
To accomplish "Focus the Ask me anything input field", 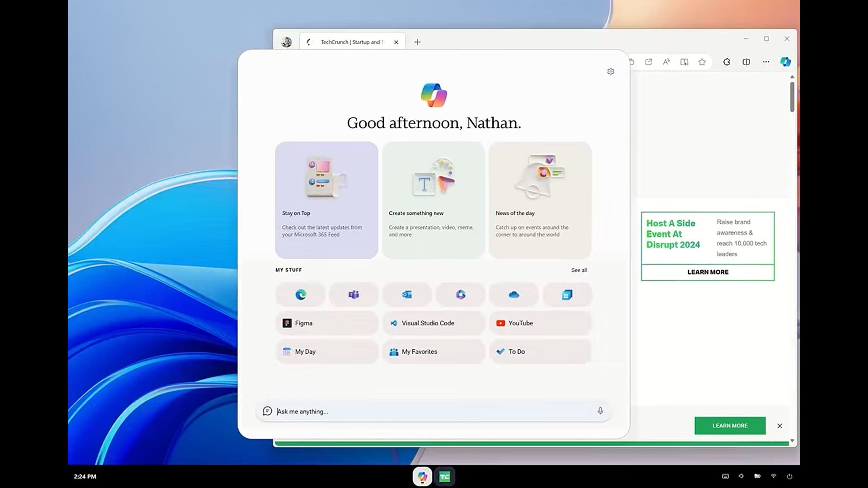I will tap(433, 411).
